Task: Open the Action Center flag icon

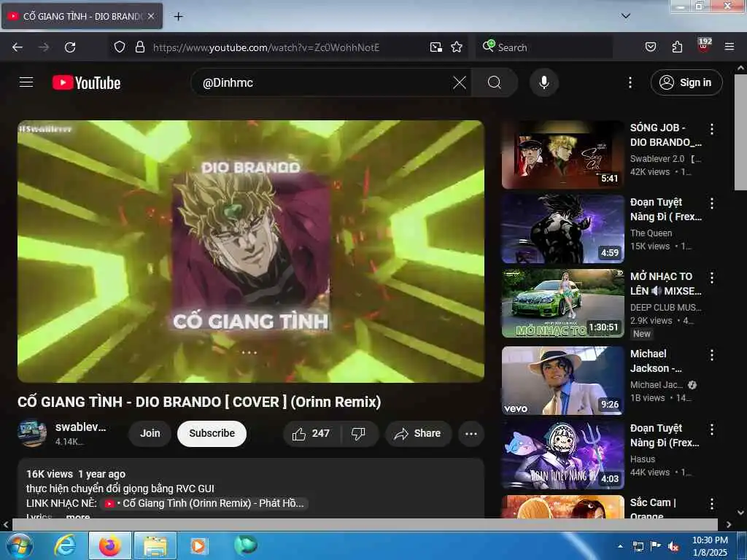Action: [x=656, y=546]
